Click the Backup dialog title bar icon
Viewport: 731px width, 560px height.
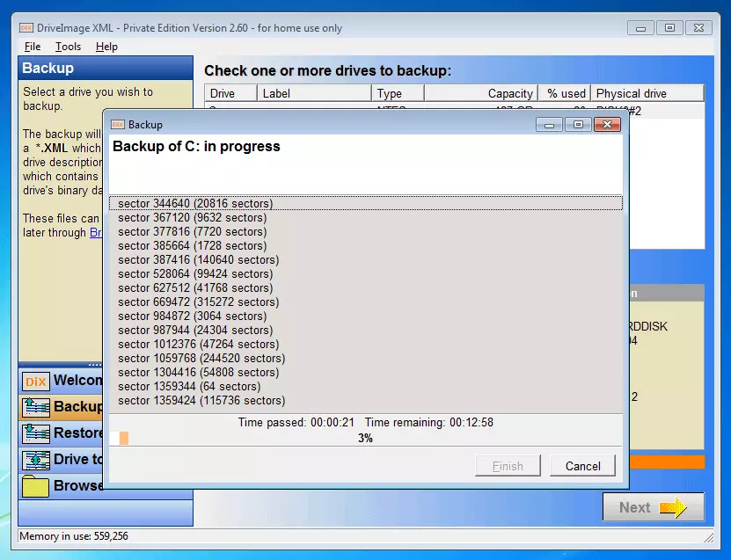pos(117,125)
